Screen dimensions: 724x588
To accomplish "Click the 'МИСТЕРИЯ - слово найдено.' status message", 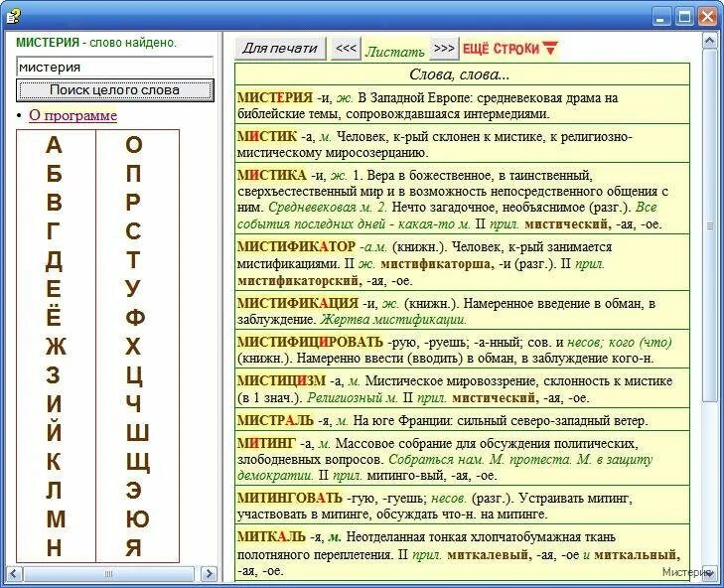I will pos(96,43).
